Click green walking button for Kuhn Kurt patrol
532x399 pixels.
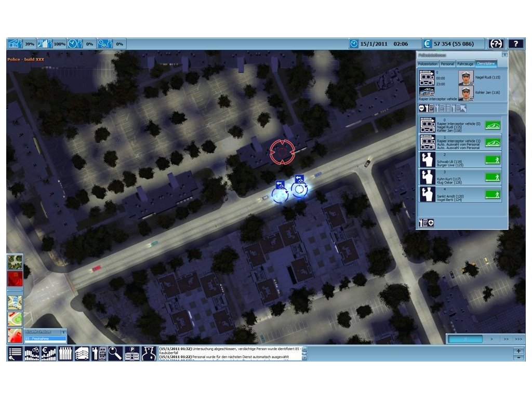493,177
